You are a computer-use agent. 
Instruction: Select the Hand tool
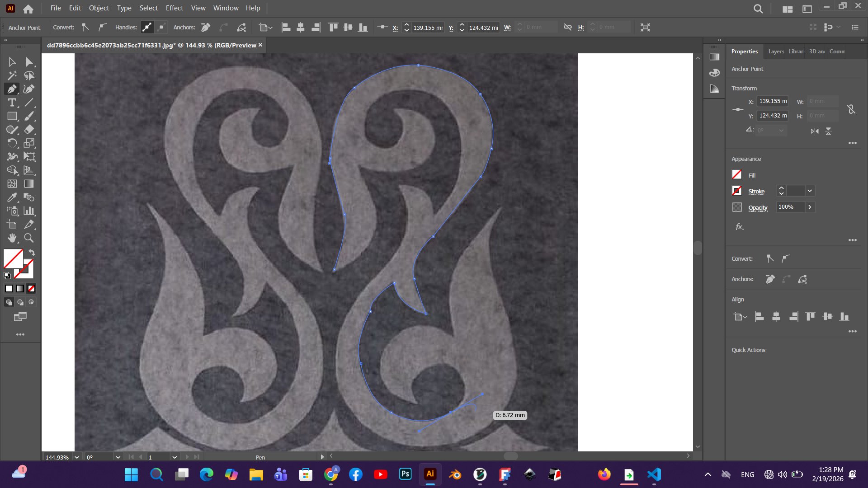(x=12, y=238)
